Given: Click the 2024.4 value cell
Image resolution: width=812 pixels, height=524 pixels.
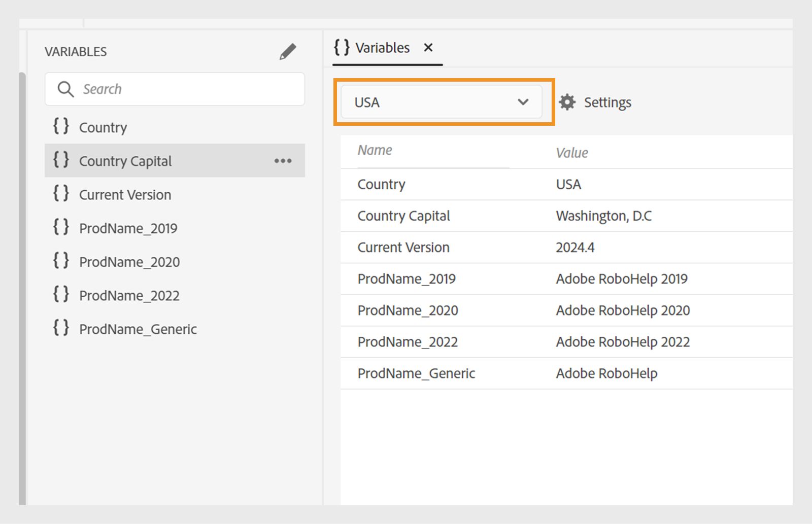Looking at the screenshot, I should tap(575, 248).
